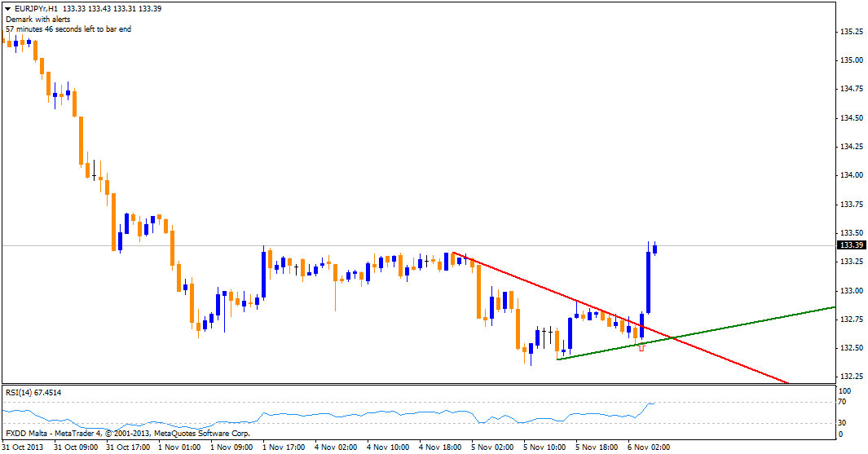Screen dimensions: 868x454
Task: Click the 4 Nov 18:00 time label
Action: pyautogui.click(x=440, y=447)
